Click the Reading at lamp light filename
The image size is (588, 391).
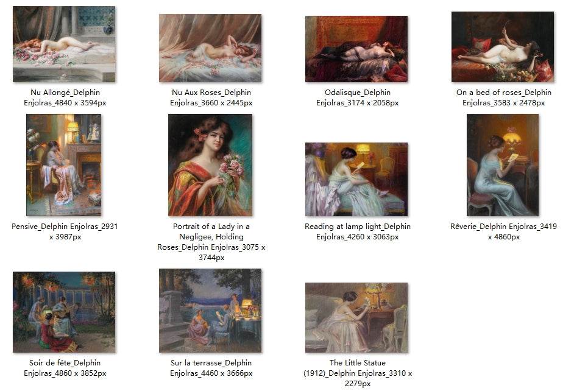[x=358, y=231]
